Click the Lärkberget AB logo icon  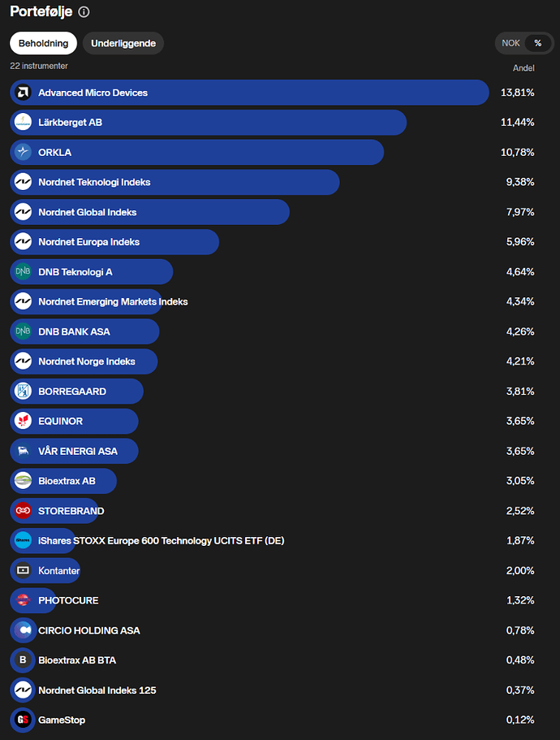tap(23, 123)
